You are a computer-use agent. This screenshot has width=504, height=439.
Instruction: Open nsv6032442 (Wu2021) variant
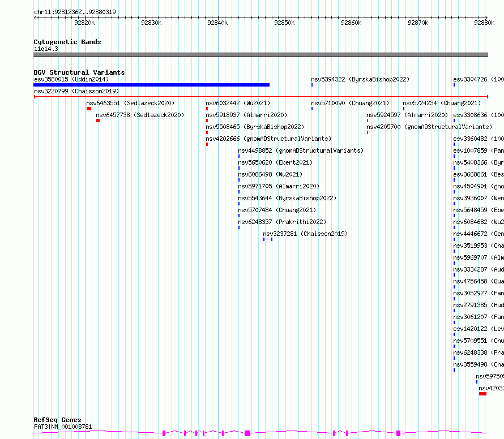[238, 103]
